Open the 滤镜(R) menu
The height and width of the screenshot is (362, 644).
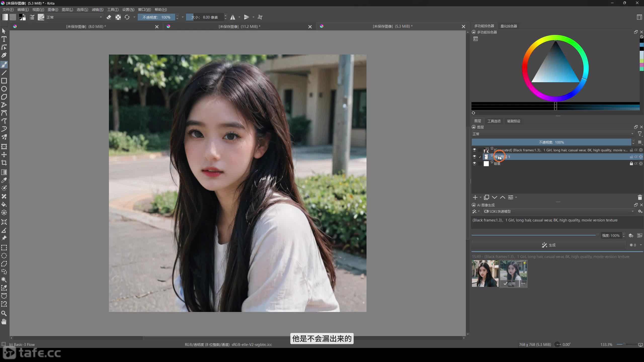[x=98, y=10]
